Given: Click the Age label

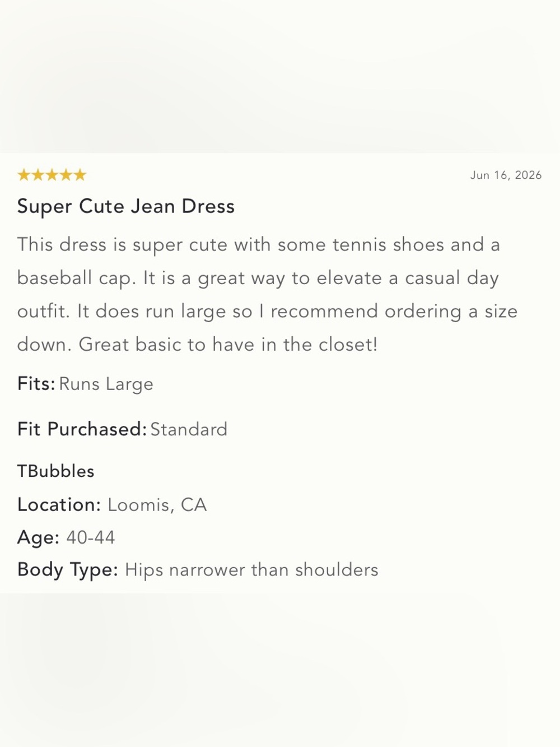Looking at the screenshot, I should click(x=38, y=538).
